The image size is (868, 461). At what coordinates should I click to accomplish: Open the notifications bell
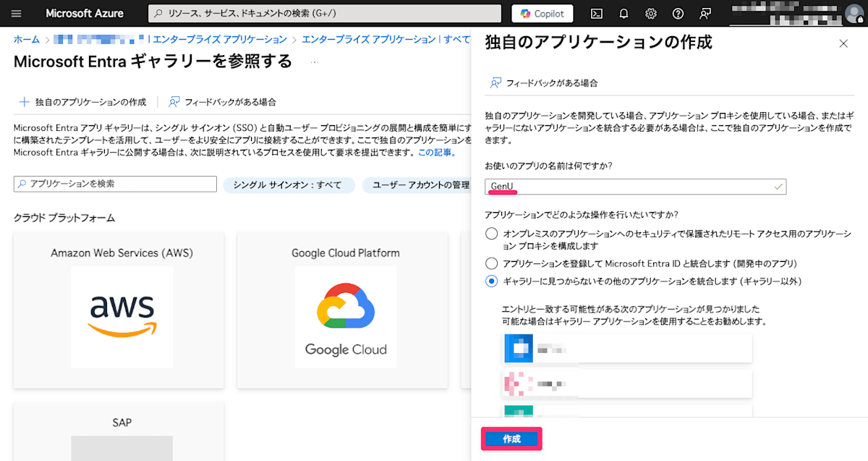624,14
